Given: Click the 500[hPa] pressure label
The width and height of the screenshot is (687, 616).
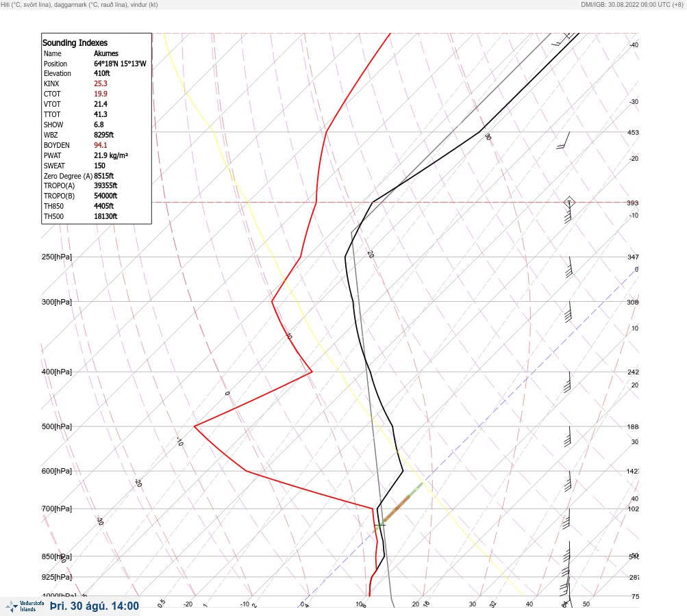Looking at the screenshot, I should pyautogui.click(x=57, y=426).
